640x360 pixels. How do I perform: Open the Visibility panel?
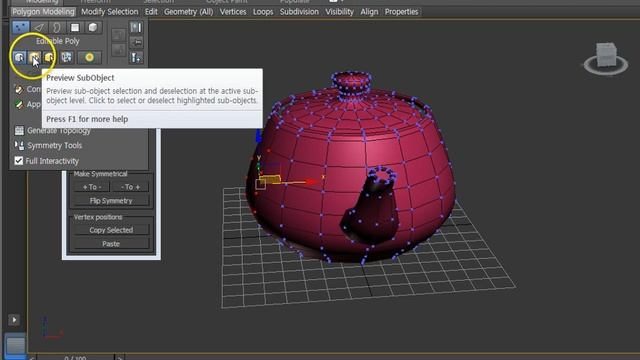339,12
